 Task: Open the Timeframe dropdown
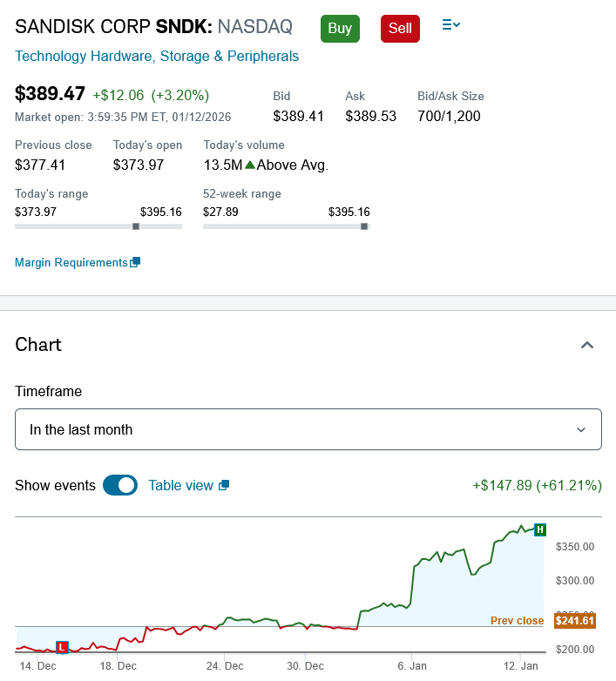click(x=308, y=429)
